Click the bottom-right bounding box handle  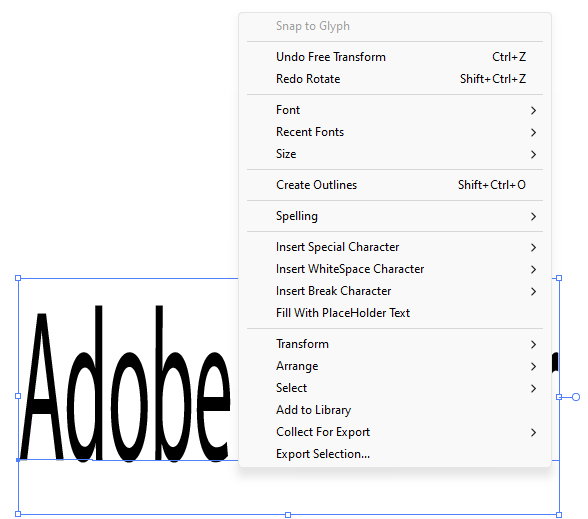click(559, 515)
